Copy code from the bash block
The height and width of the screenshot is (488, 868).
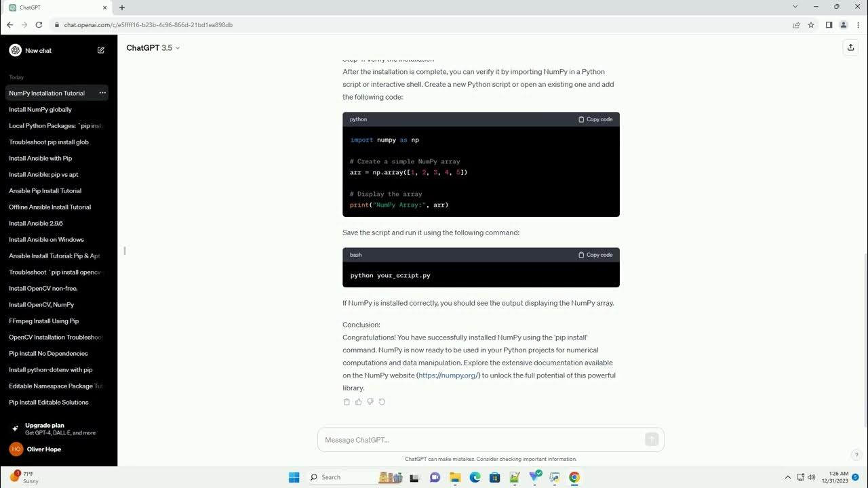coord(595,255)
